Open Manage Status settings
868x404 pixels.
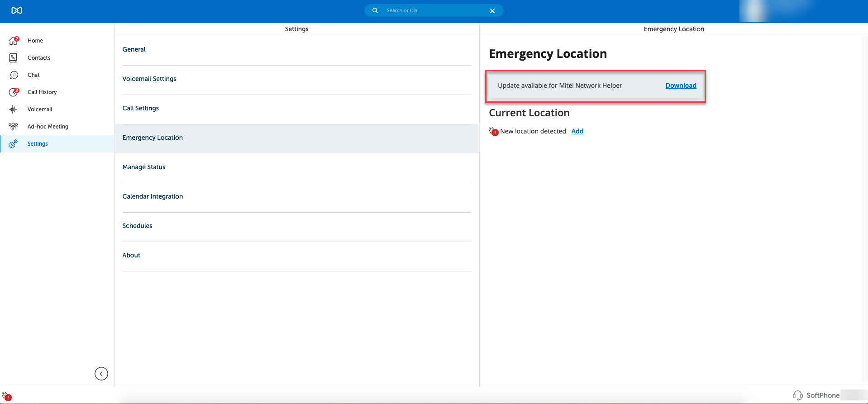144,167
